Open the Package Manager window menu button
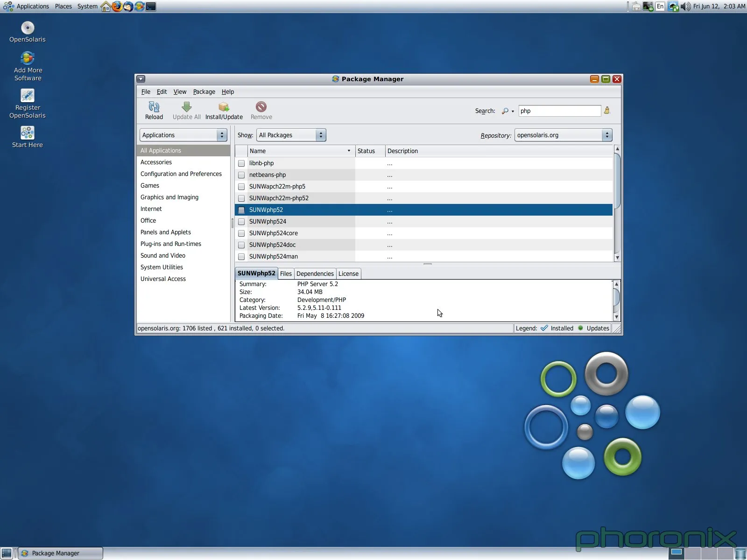Image resolution: width=747 pixels, height=560 pixels. [x=141, y=79]
